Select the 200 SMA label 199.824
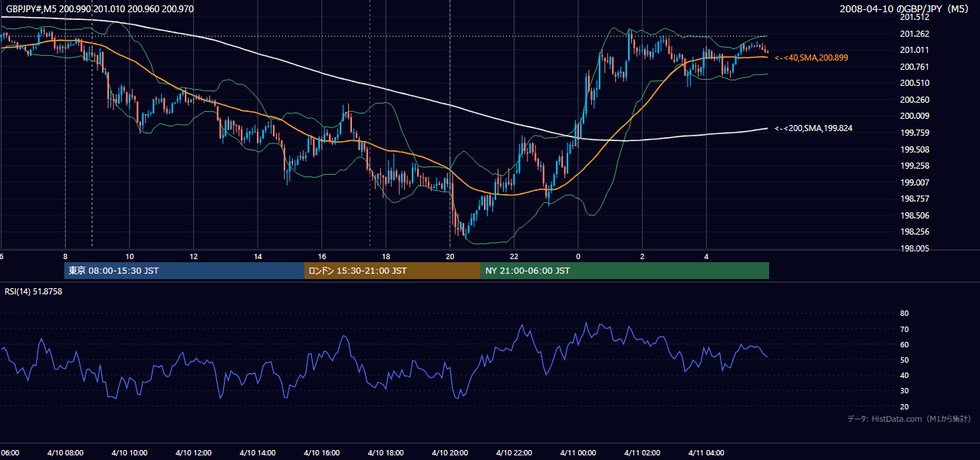Viewport: 980px width, 460px height. click(813, 128)
